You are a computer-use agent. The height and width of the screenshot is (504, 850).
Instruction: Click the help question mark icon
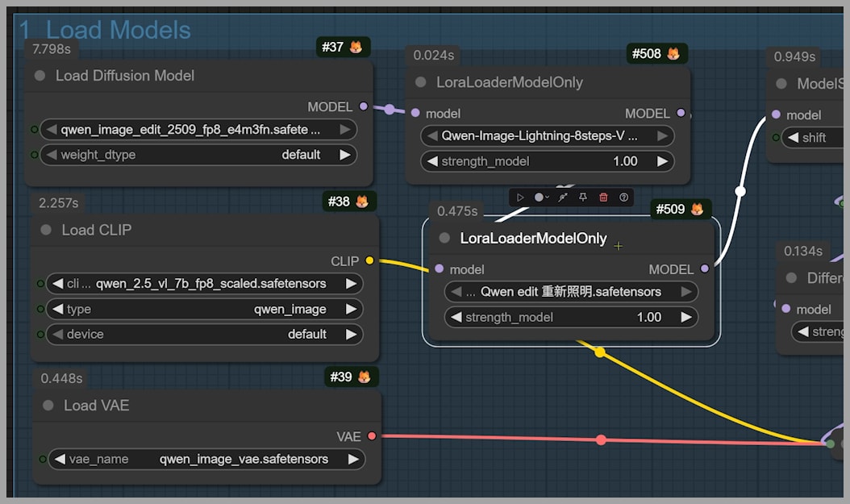point(623,198)
